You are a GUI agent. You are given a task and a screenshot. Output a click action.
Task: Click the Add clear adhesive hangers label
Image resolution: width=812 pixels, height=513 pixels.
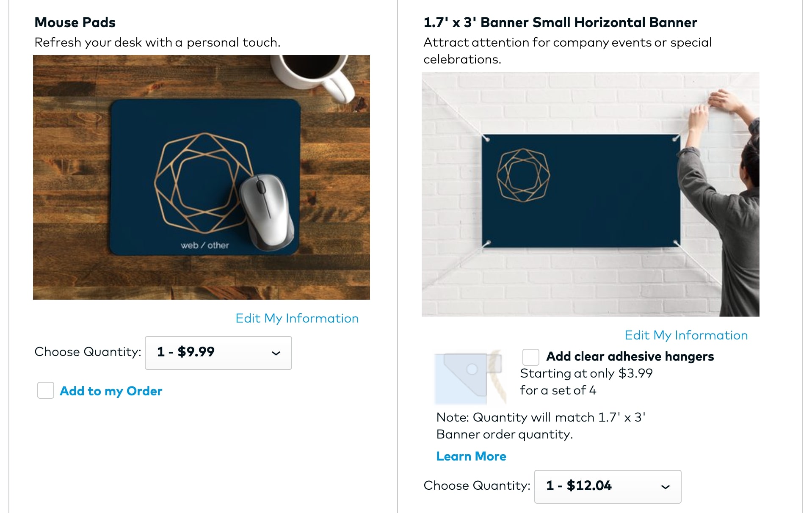(x=630, y=356)
